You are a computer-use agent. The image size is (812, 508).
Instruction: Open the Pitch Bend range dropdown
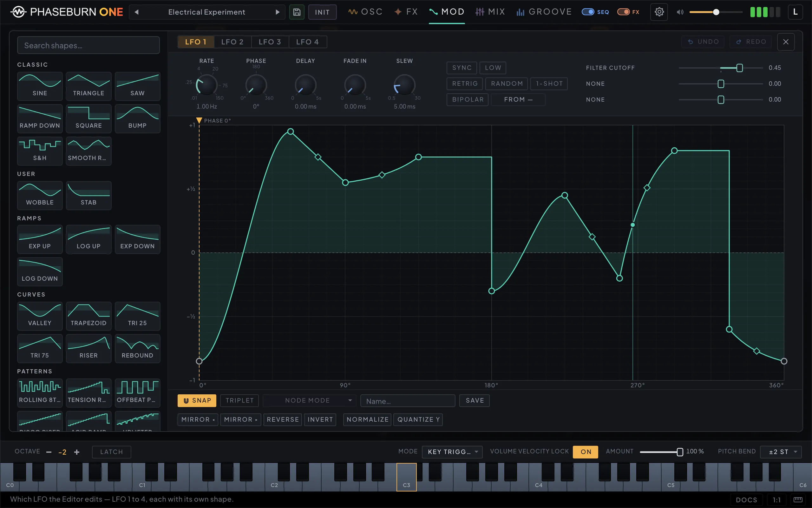(x=781, y=452)
